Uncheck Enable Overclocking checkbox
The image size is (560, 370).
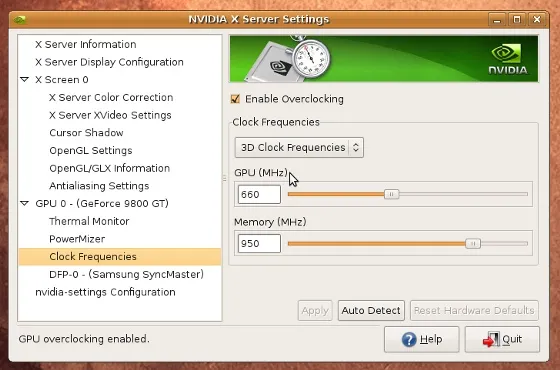(x=235, y=99)
